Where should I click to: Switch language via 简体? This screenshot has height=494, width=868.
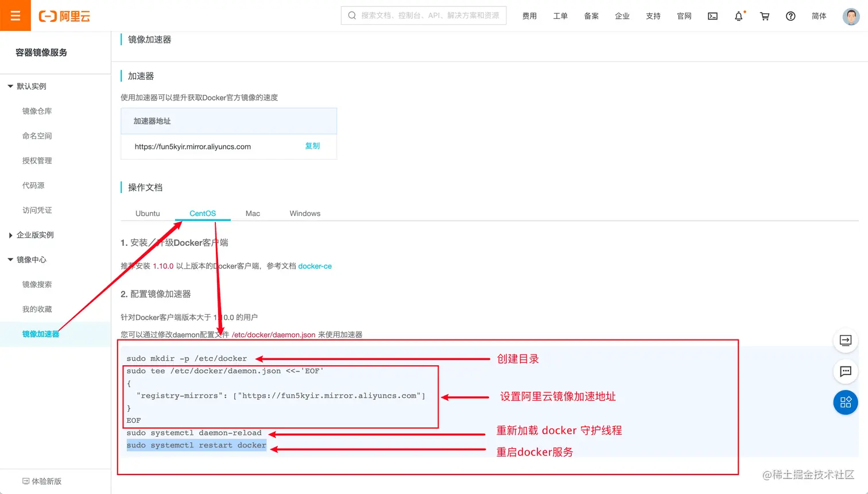coord(819,16)
